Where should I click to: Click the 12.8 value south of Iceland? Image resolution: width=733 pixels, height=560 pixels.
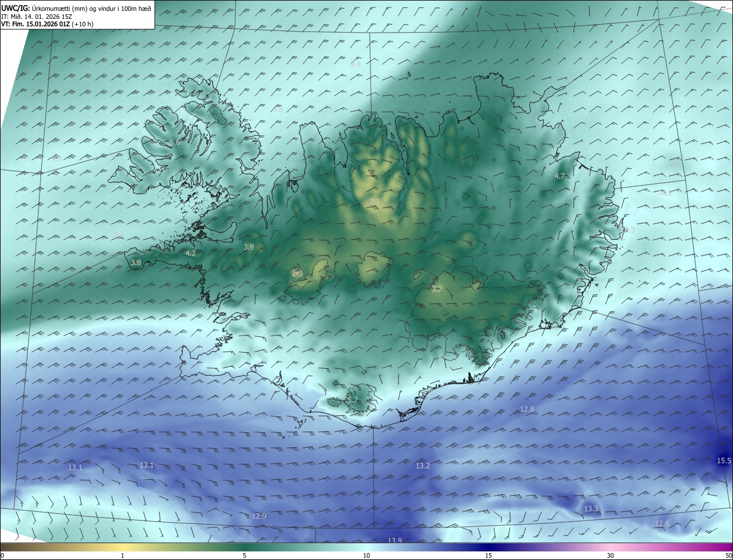[527, 409]
